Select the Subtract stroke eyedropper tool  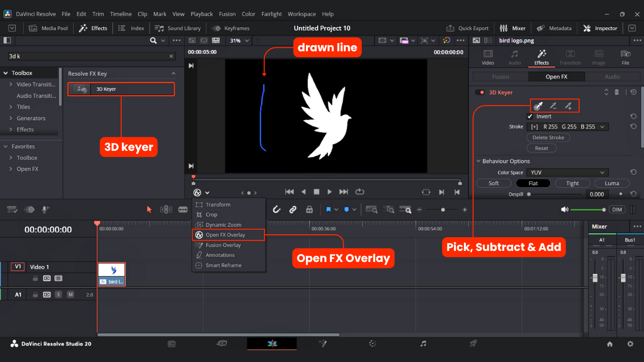click(553, 106)
